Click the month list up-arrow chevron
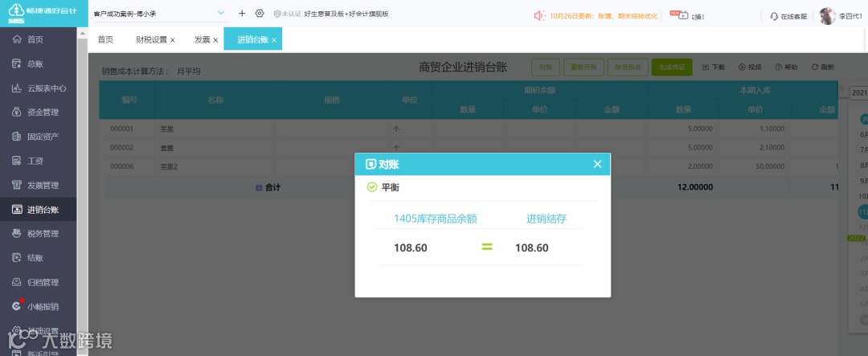Screen dimensions: 868x356 point(864,119)
